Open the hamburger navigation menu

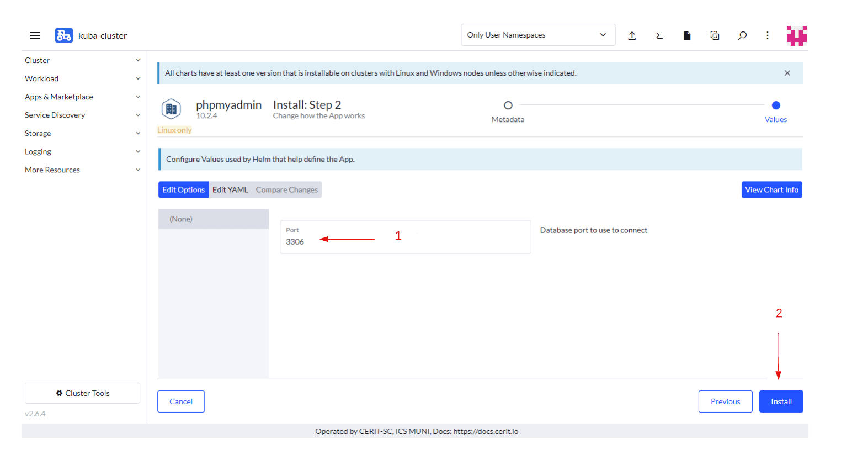point(35,35)
